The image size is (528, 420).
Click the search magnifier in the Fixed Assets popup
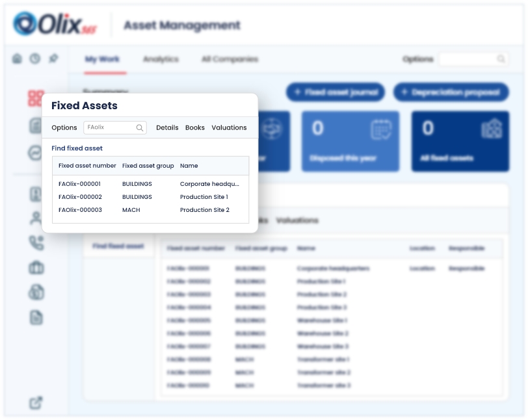(x=139, y=128)
